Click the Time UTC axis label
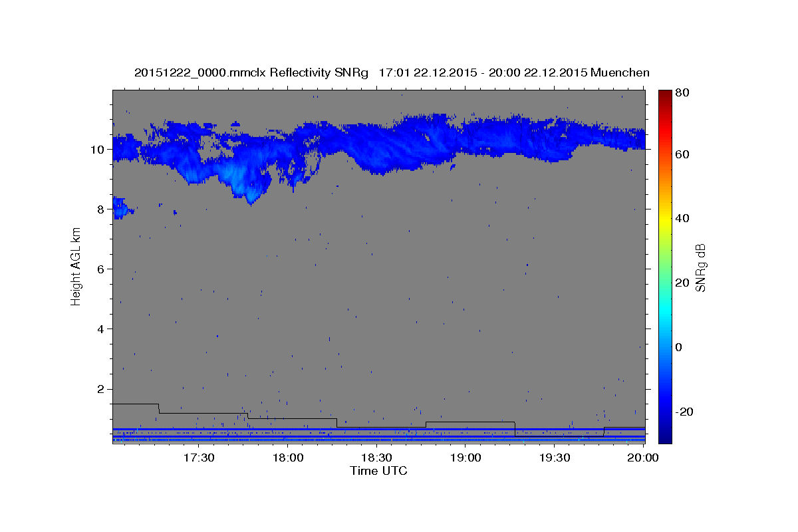 (x=378, y=471)
